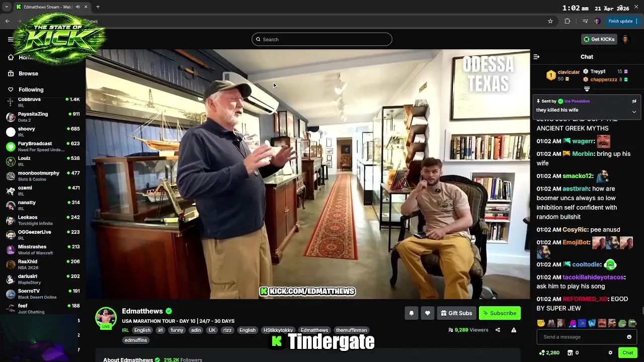Click the bookmark star in address bar
This screenshot has width=644, height=362.
pyautogui.click(x=550, y=21)
